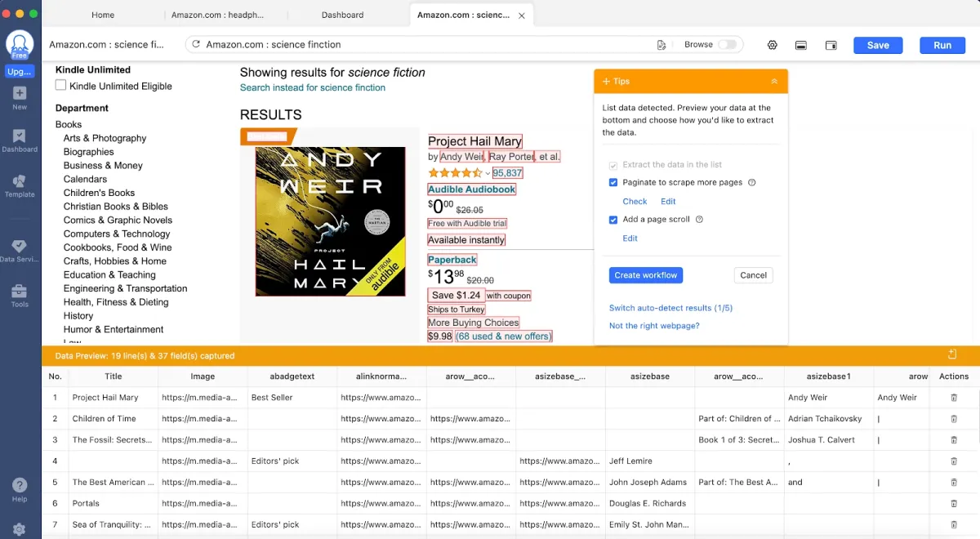Image resolution: width=980 pixels, height=539 pixels.
Task: Click the Run button
Action: (x=942, y=45)
